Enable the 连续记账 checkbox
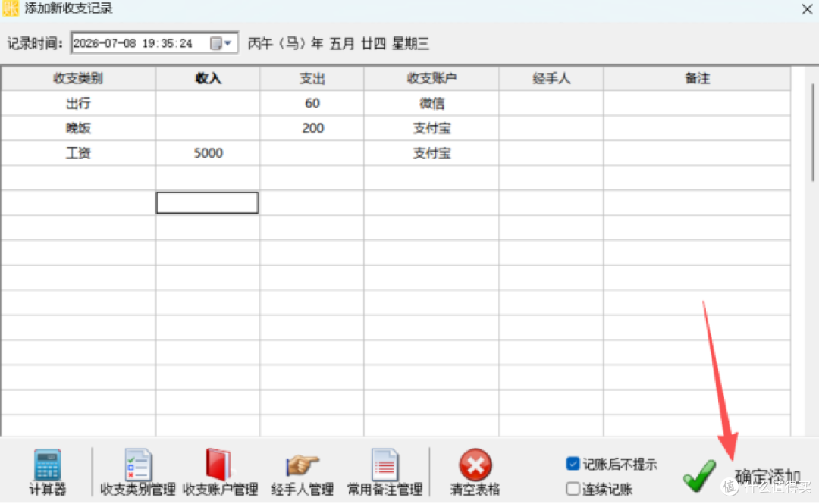The image size is (819, 504). (x=573, y=489)
